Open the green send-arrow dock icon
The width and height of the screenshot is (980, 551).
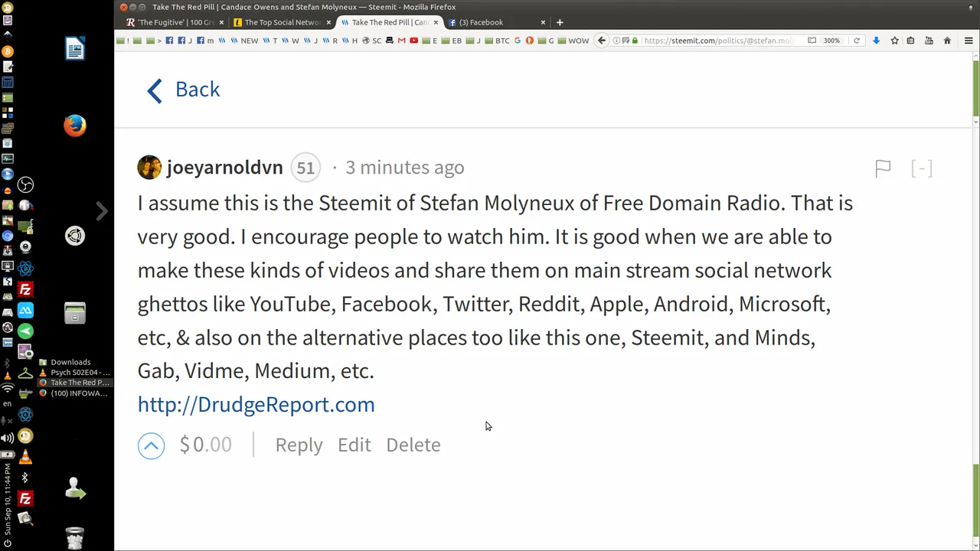25,331
